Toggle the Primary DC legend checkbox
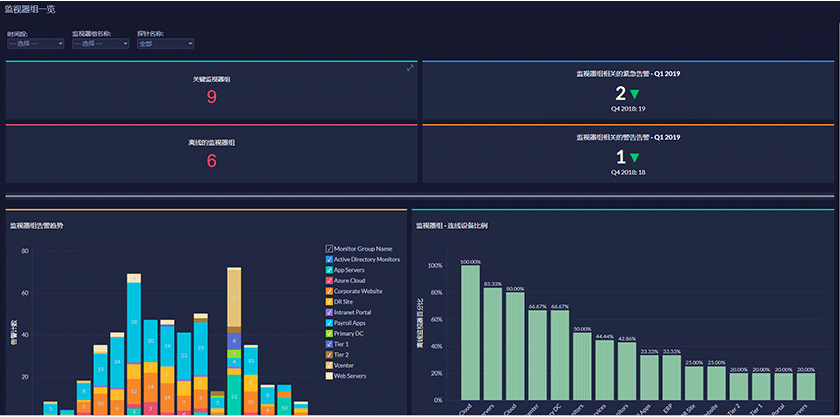This screenshot has width=840, height=417. pos(329,333)
